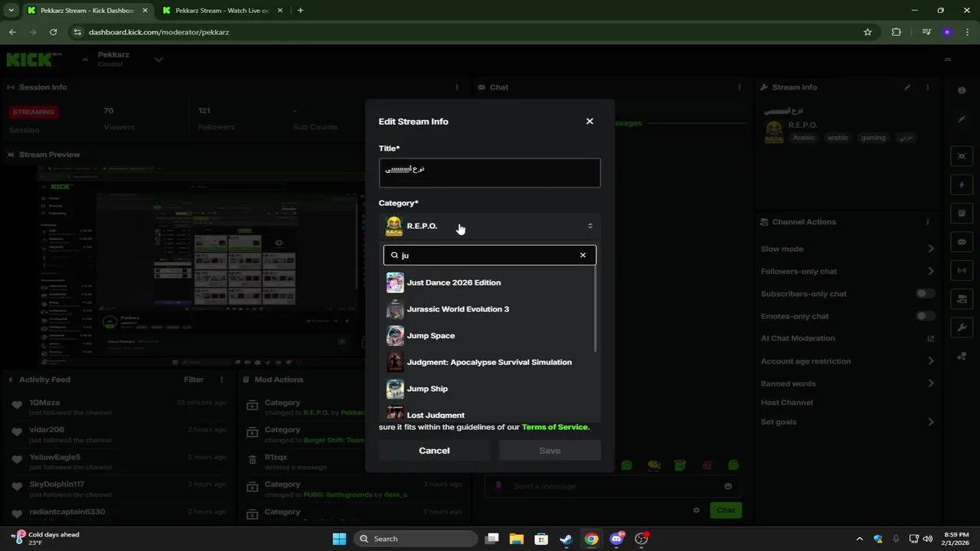Image resolution: width=980 pixels, height=551 pixels.
Task: Click the stream Title text field
Action: (x=489, y=173)
